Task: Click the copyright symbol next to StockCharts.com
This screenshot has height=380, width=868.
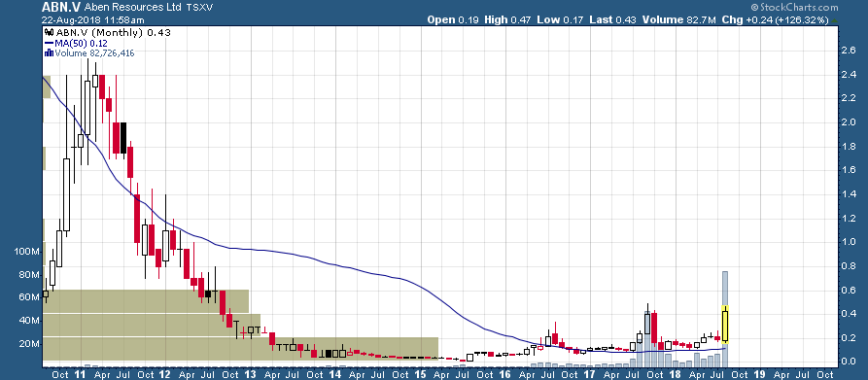Action: (x=754, y=7)
